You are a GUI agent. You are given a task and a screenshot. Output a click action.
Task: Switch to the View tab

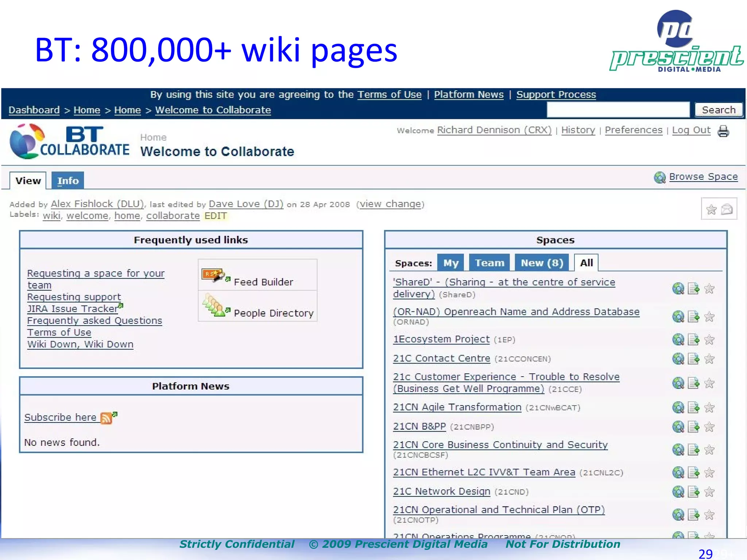28,181
